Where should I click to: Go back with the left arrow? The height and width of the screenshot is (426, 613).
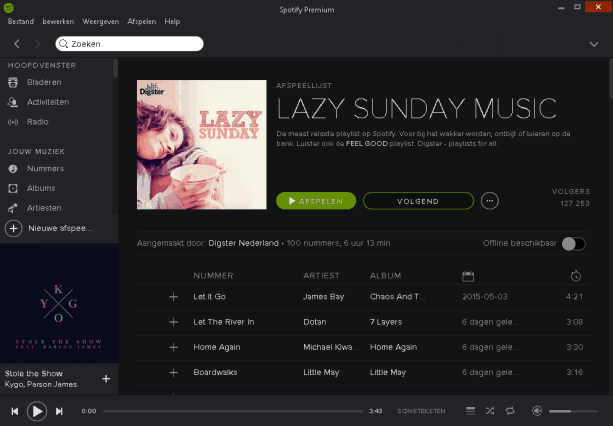(x=17, y=44)
